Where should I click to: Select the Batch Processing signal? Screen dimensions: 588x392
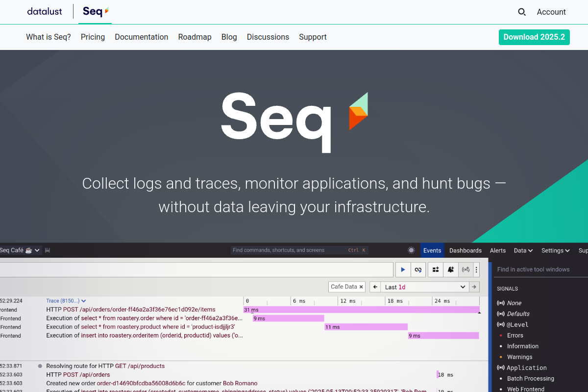click(530, 378)
